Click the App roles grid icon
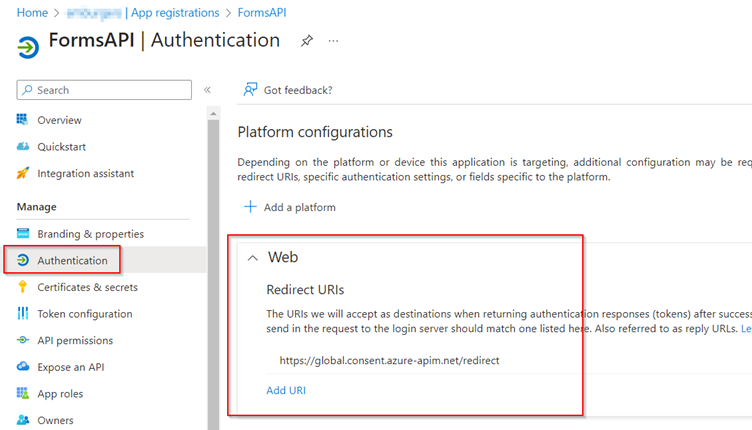752x430 pixels. (23, 393)
